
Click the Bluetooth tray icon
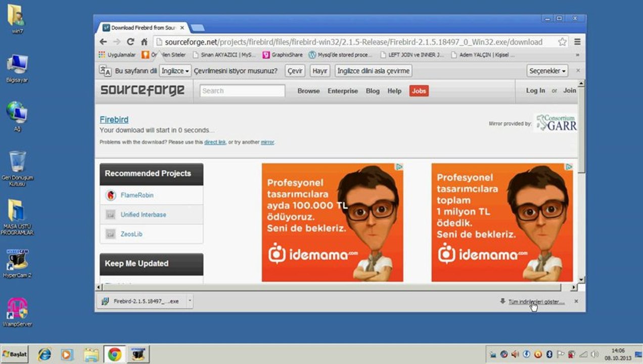(549, 354)
